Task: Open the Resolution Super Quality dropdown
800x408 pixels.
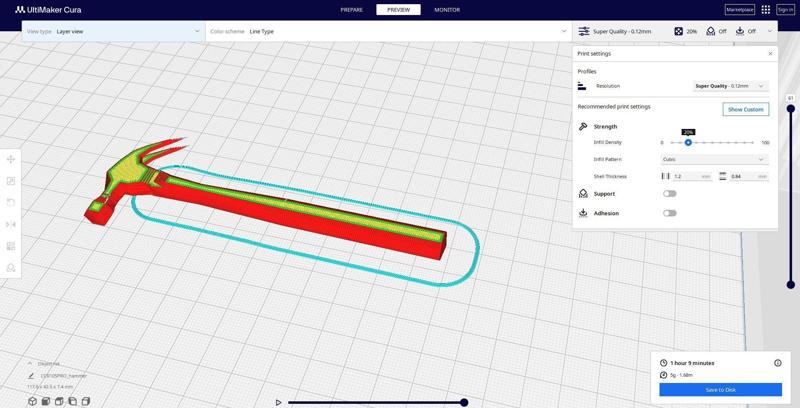Action: [x=730, y=86]
